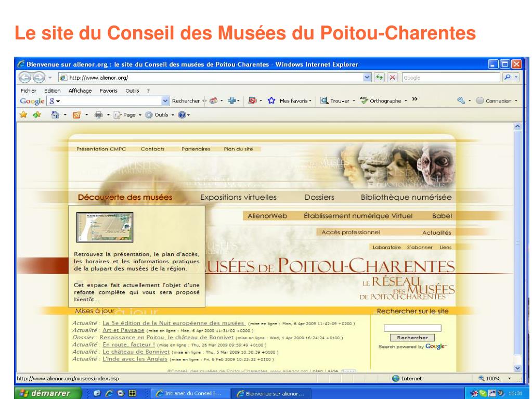532x399 pixels.
Task: Click the Internet Explorer quick launch icon in taskbar
Action: tap(109, 393)
